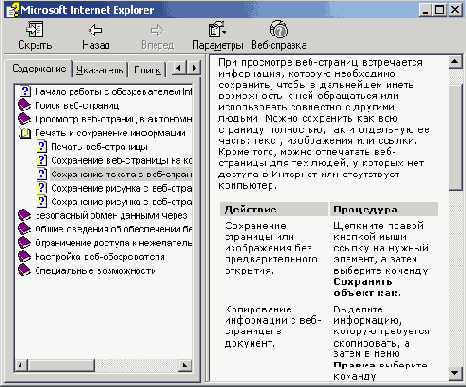Open the Параметры options icon
Image resolution: width=466 pixels, height=387 pixels.
coord(217,29)
